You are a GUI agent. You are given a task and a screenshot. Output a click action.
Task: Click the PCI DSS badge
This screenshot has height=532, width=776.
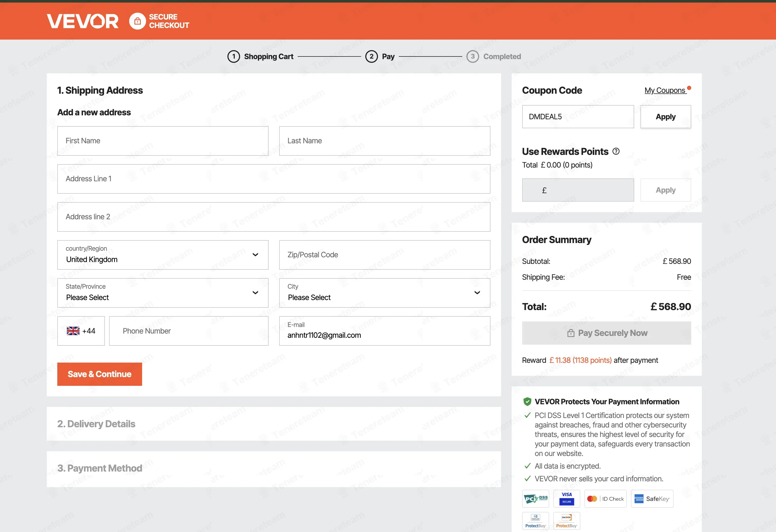tap(536, 499)
